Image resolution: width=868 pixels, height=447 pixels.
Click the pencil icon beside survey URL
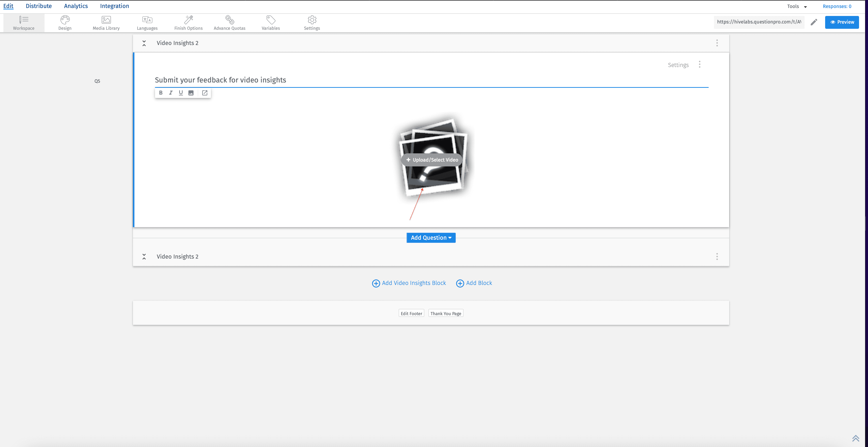pyautogui.click(x=814, y=22)
